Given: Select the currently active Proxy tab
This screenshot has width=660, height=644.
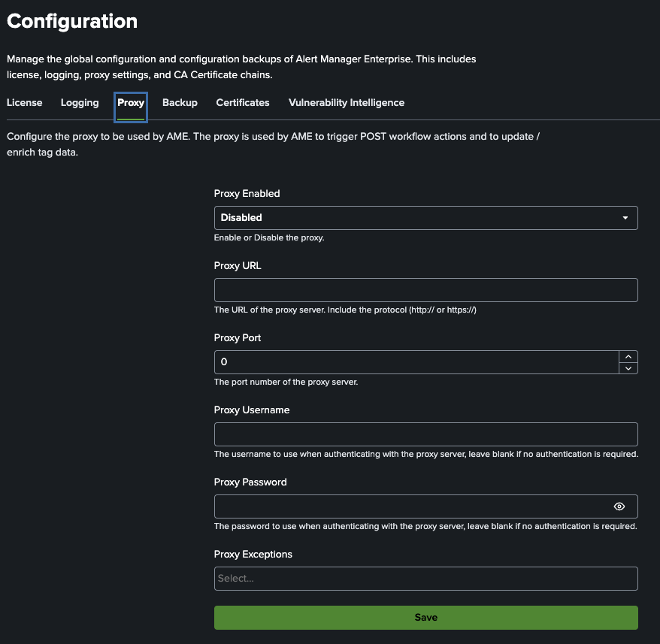Looking at the screenshot, I should pos(130,102).
